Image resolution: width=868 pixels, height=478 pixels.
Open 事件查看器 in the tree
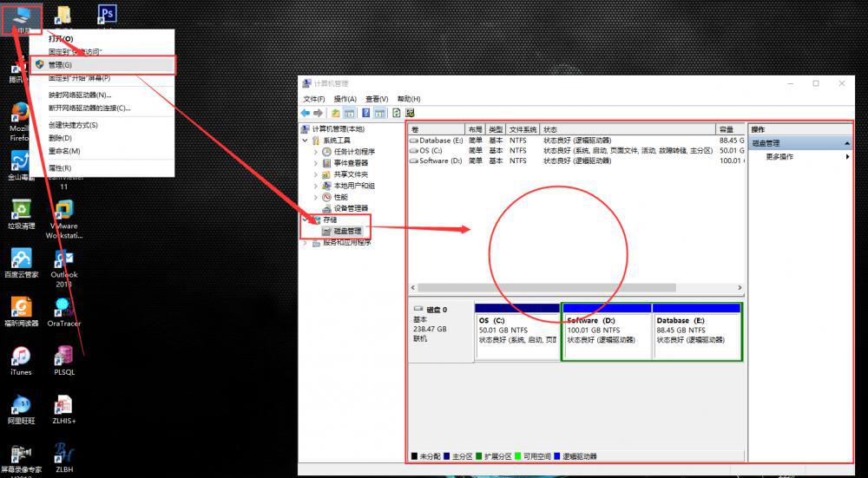pos(351,163)
